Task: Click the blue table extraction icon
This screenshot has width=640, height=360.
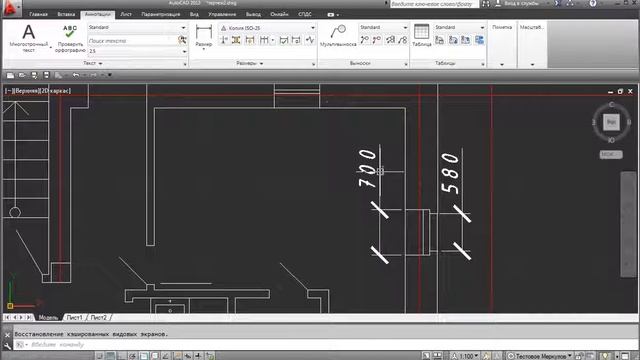Action: (x=479, y=40)
